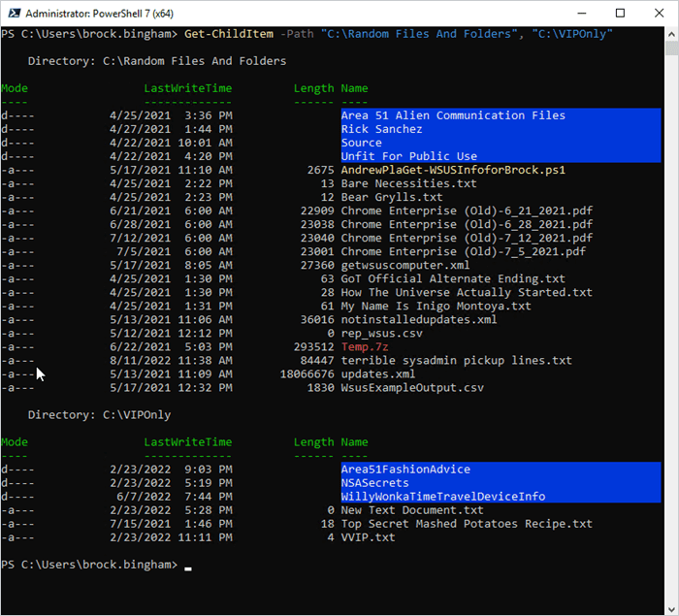
Task: Click the scrollbar up arrow
Action: (671, 34)
